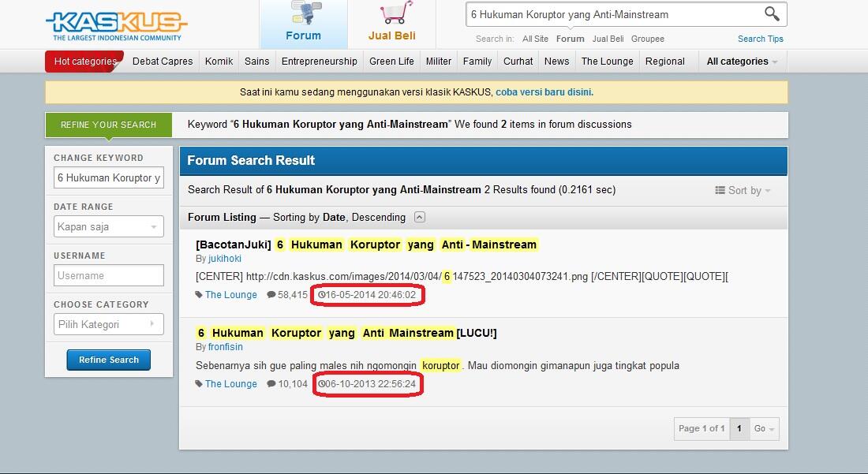Open Militer category

439,62
